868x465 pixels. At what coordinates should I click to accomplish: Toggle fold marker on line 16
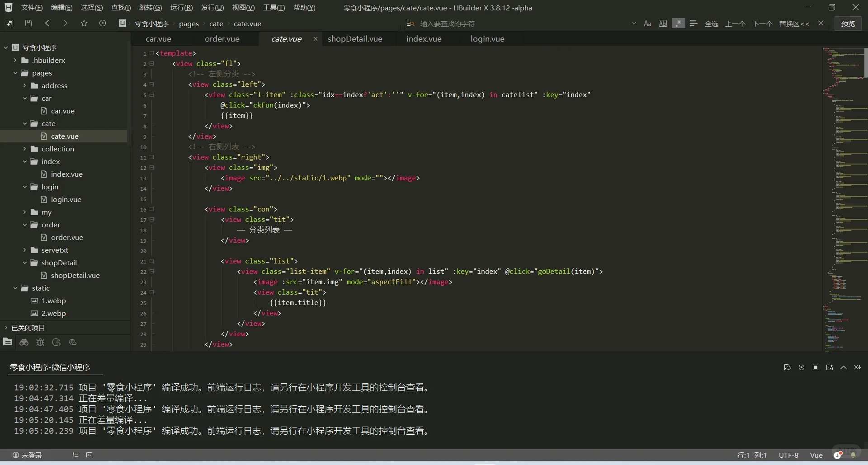(152, 209)
